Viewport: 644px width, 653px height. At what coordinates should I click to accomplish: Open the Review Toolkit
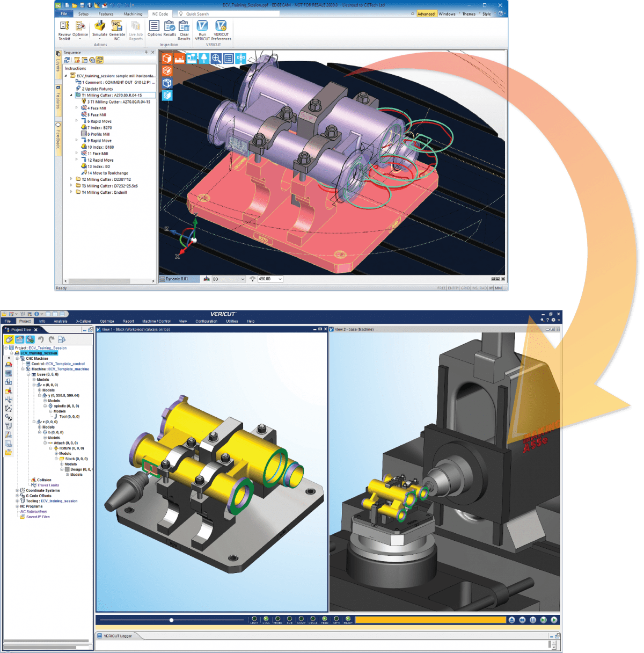[x=63, y=27]
